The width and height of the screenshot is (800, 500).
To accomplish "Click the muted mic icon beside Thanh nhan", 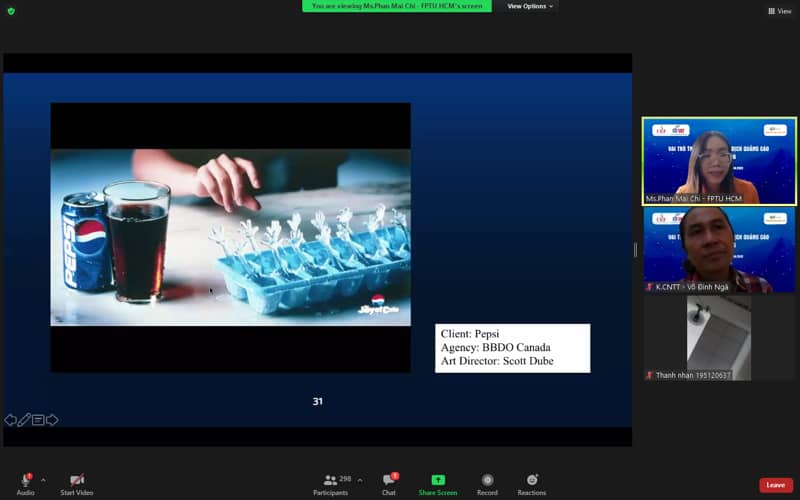I will pyautogui.click(x=649, y=376).
